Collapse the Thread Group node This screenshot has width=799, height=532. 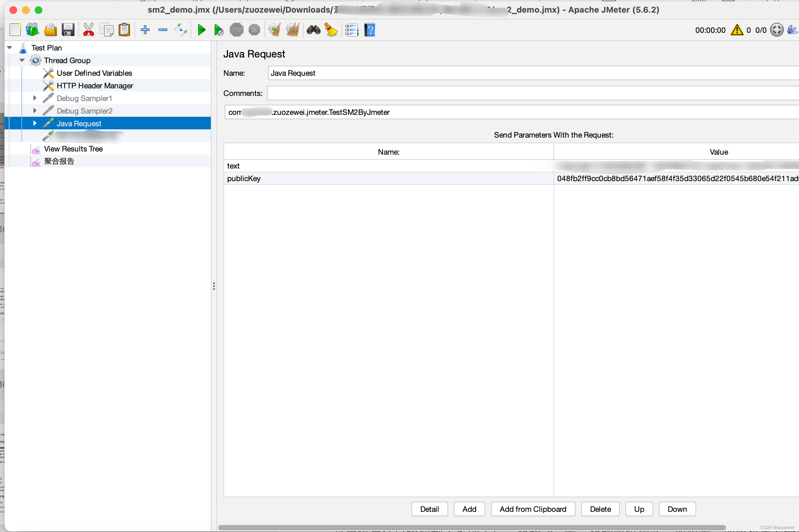pos(22,60)
